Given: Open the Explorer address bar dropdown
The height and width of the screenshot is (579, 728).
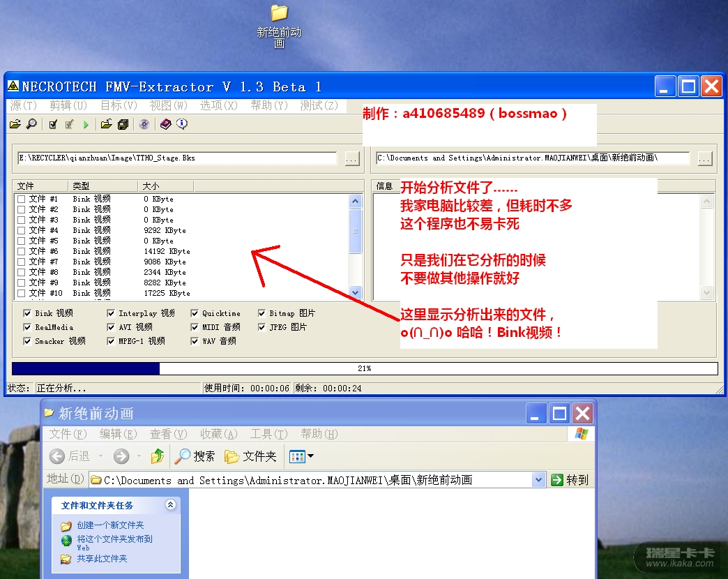Looking at the screenshot, I should (x=538, y=480).
